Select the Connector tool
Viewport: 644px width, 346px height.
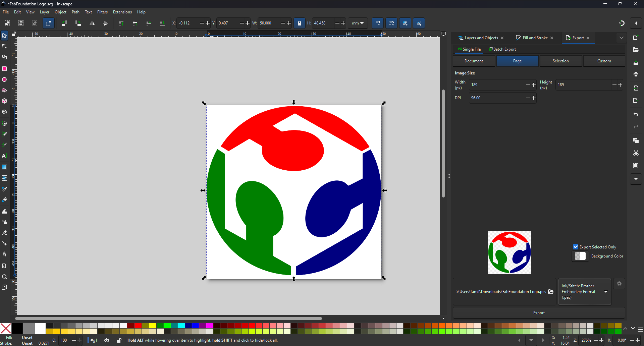(4, 244)
